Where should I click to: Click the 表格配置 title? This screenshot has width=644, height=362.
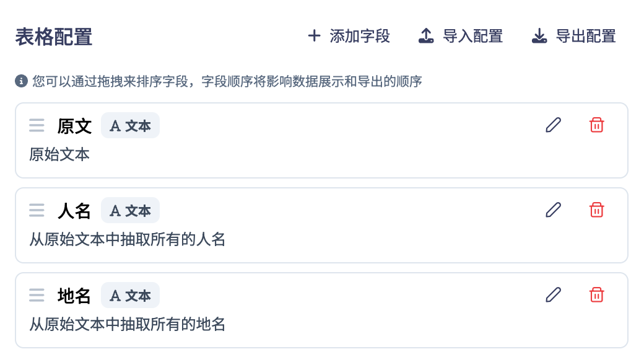coord(53,37)
